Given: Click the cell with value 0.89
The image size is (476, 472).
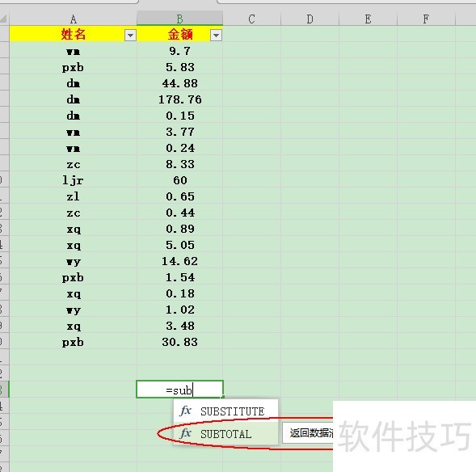Looking at the screenshot, I should coord(179,229).
